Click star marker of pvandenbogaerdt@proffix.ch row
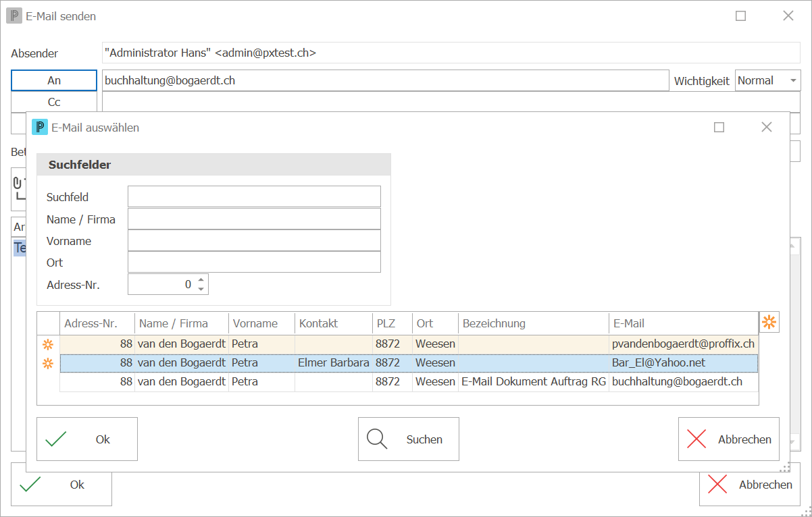The height and width of the screenshot is (517, 812). [48, 344]
